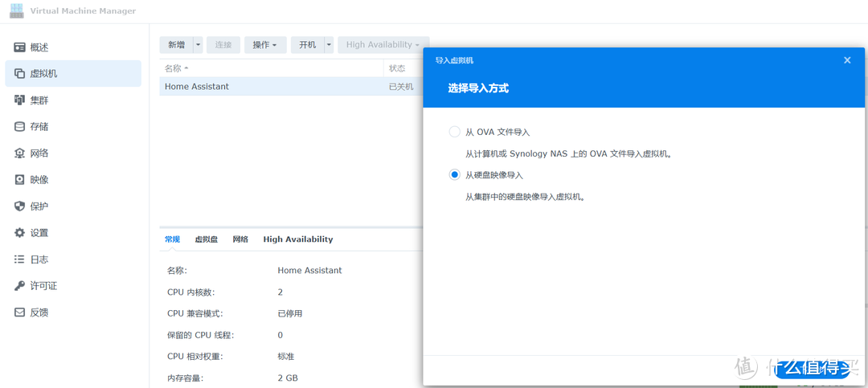This screenshot has width=868, height=388.
Task: Click the 开机 power-on button
Action: pos(307,45)
